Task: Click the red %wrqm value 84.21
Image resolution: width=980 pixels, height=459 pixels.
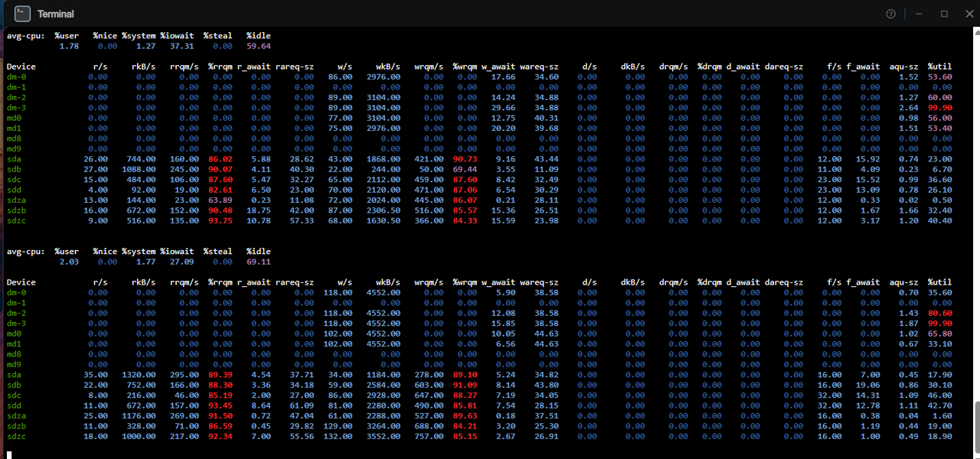Action: 465,426
